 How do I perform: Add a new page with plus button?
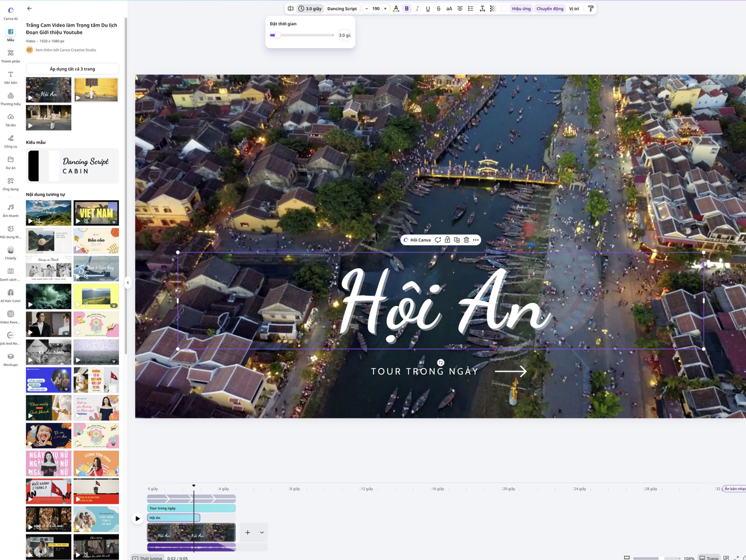[247, 532]
